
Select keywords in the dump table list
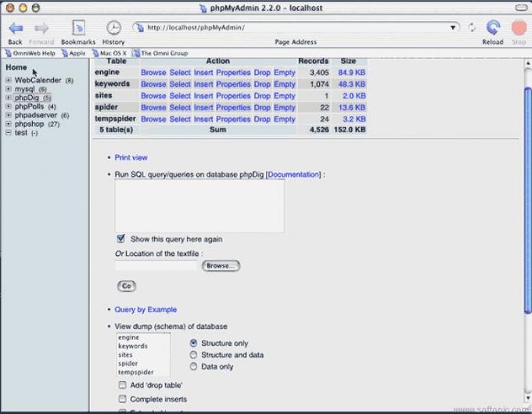(133, 346)
